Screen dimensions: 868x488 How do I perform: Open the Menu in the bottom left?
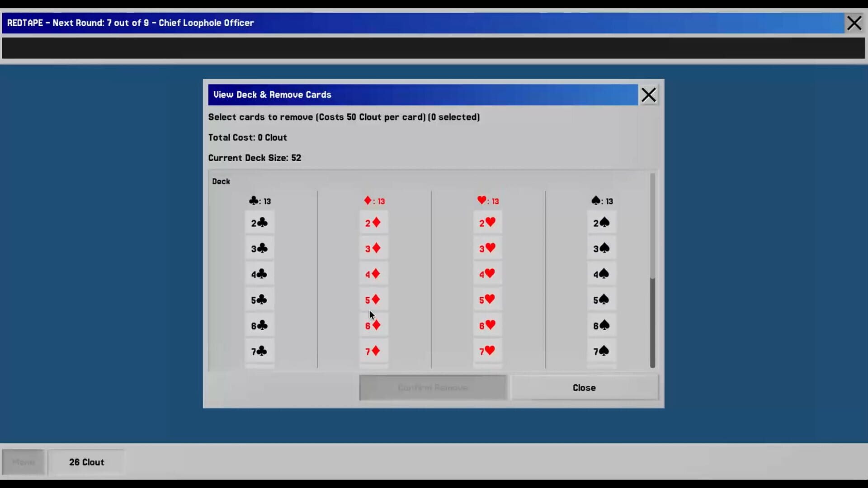[23, 462]
